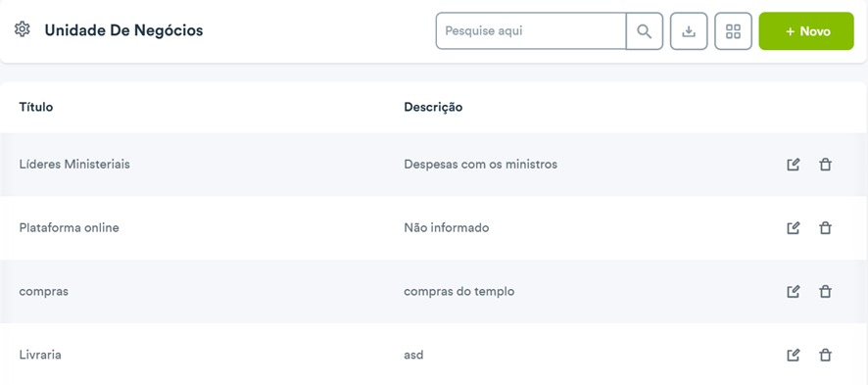This screenshot has height=385, width=868.
Task: Click the compras do templo description
Action: coord(458,292)
